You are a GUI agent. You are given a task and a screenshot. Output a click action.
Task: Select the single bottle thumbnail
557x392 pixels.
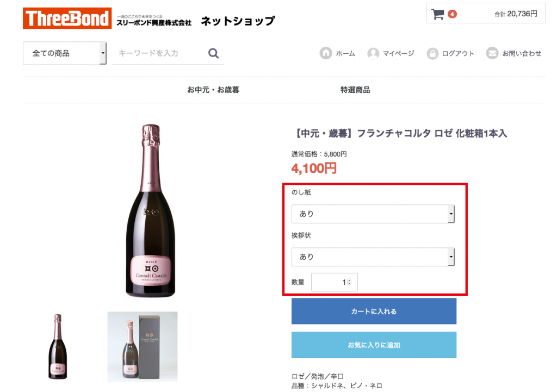coord(58,346)
